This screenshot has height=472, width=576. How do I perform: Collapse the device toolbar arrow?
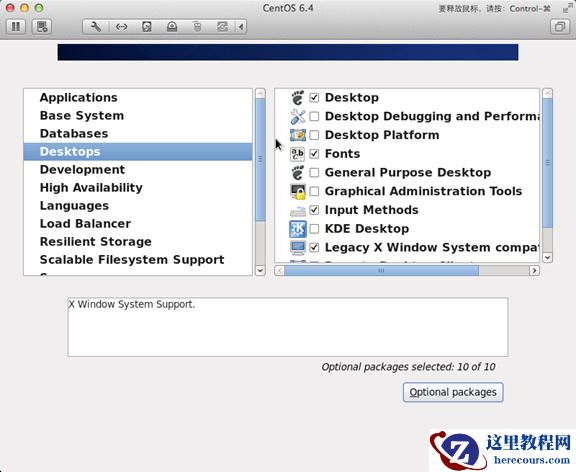coord(241,26)
